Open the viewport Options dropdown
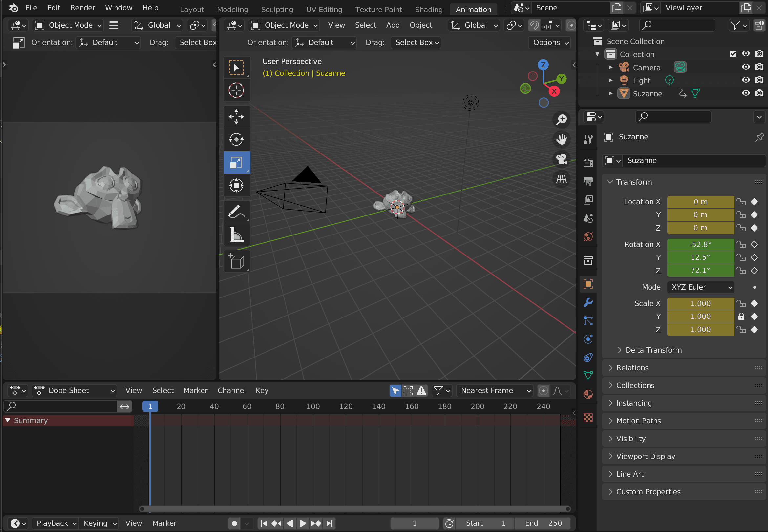Viewport: 768px width, 532px height. (549, 43)
